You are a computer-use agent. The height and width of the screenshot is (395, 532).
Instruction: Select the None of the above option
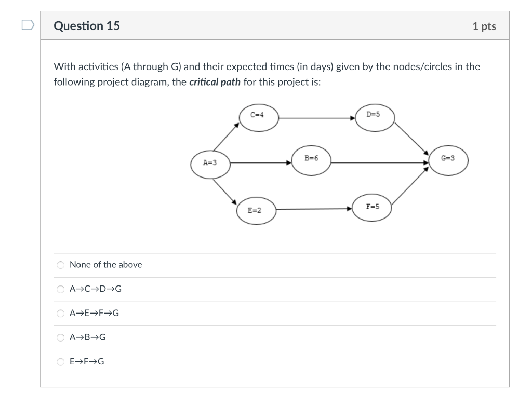point(60,264)
